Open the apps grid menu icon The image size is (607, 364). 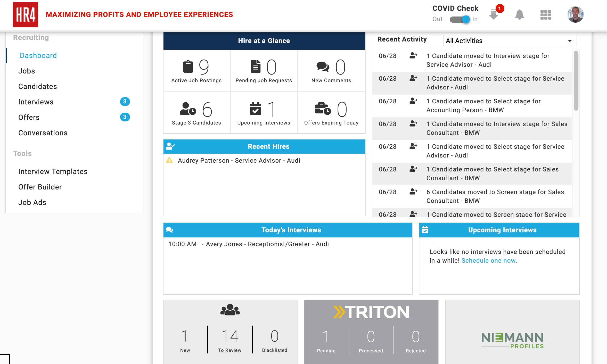click(546, 15)
